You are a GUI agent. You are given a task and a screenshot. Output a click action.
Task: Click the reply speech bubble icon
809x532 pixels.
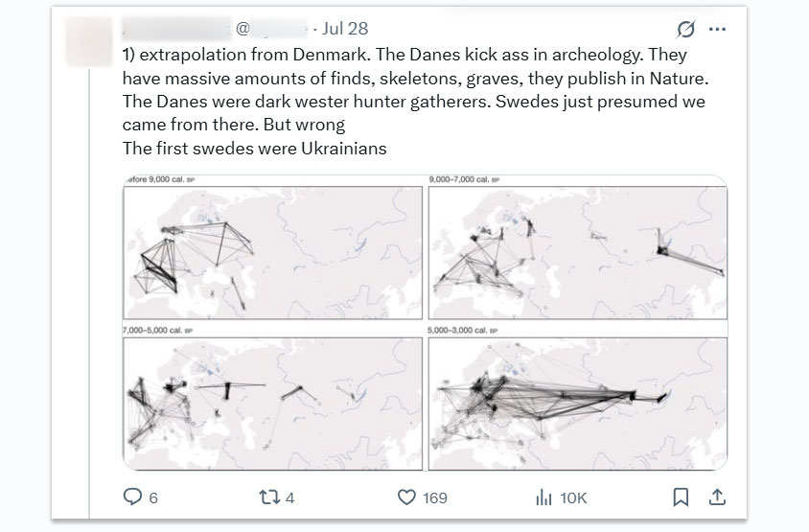click(x=133, y=497)
